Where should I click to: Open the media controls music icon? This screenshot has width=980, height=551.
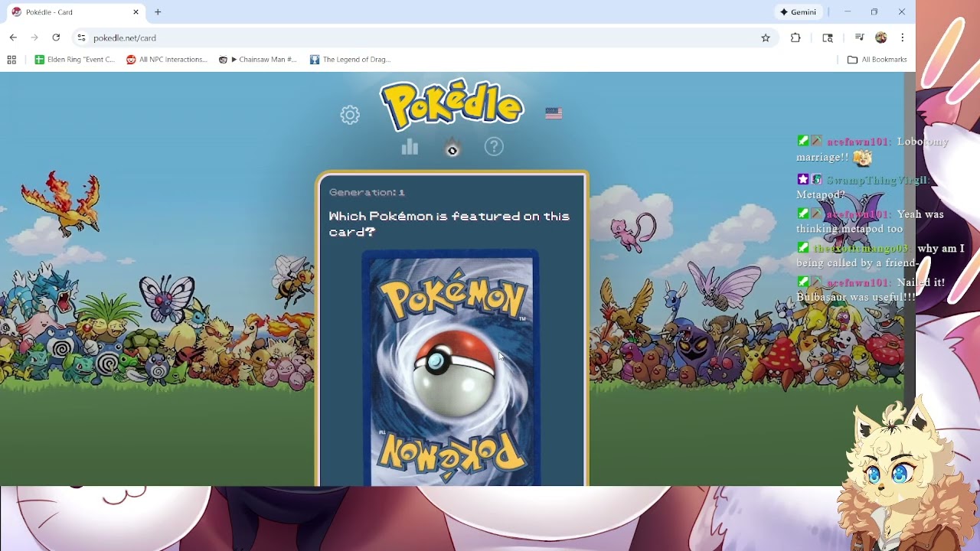[860, 37]
